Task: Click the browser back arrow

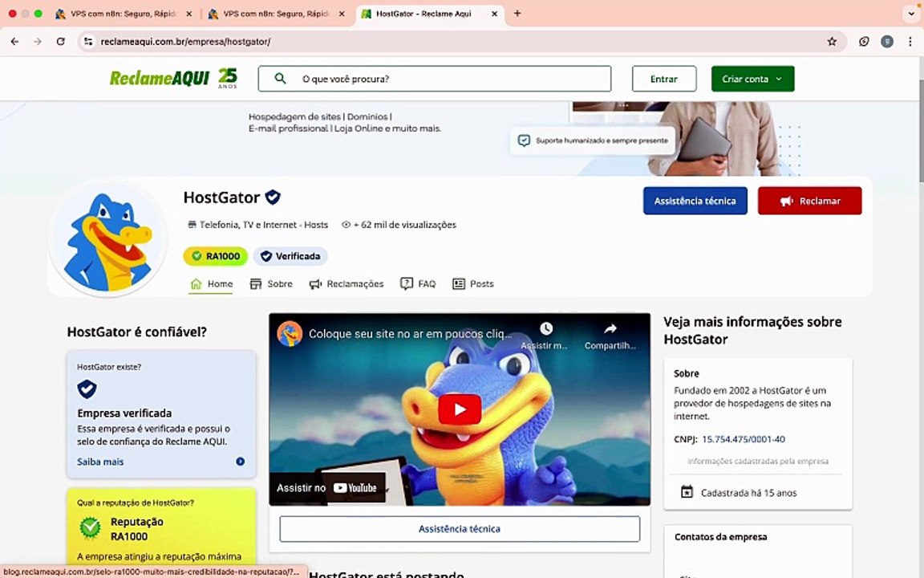Action: pos(14,41)
